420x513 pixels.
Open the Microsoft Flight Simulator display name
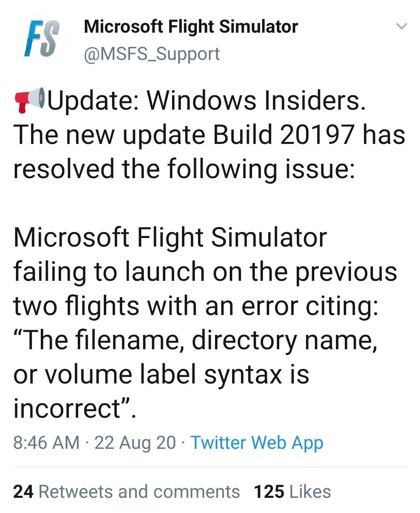click(191, 27)
